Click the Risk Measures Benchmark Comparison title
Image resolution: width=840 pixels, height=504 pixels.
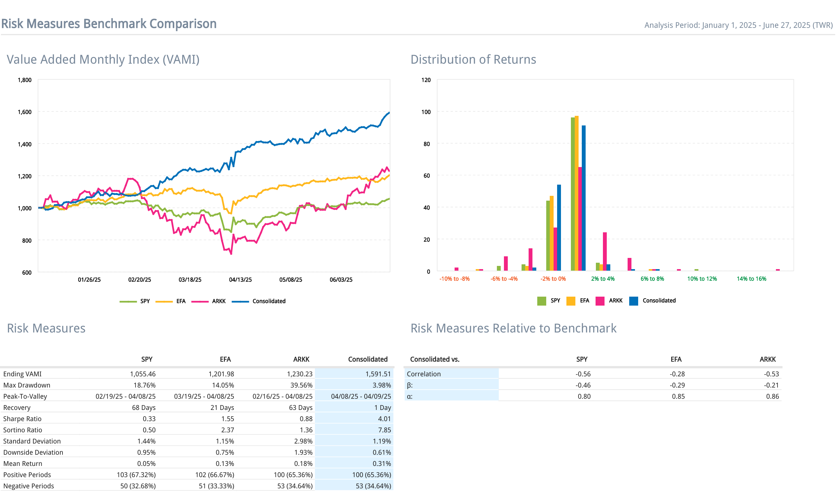pyautogui.click(x=109, y=24)
